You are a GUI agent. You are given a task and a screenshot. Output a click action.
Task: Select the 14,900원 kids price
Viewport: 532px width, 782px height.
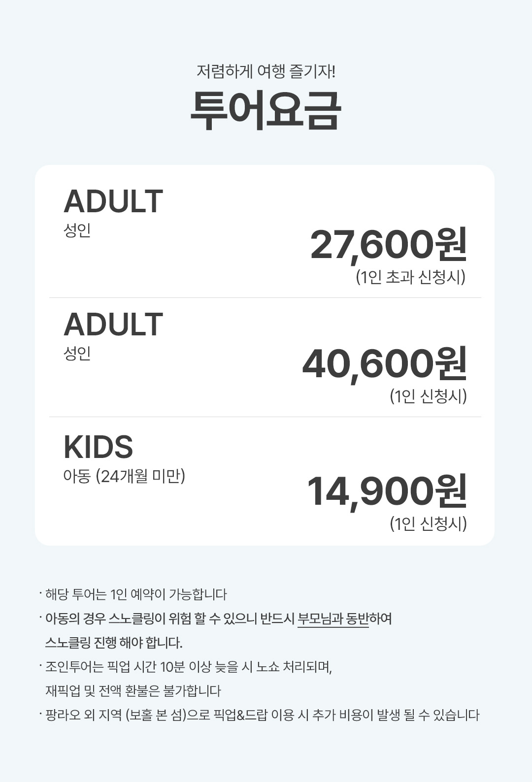387,491
